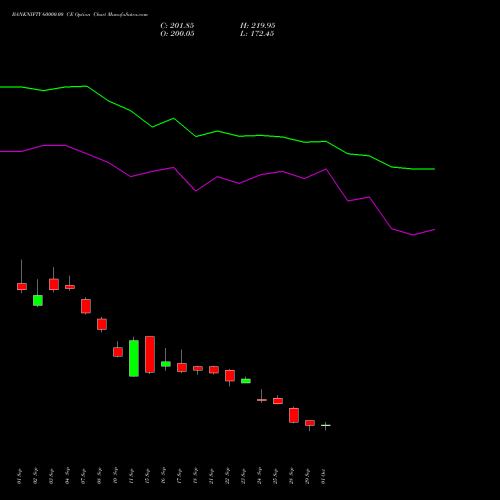Click the 08 Sep date axis label

(x=99, y=476)
